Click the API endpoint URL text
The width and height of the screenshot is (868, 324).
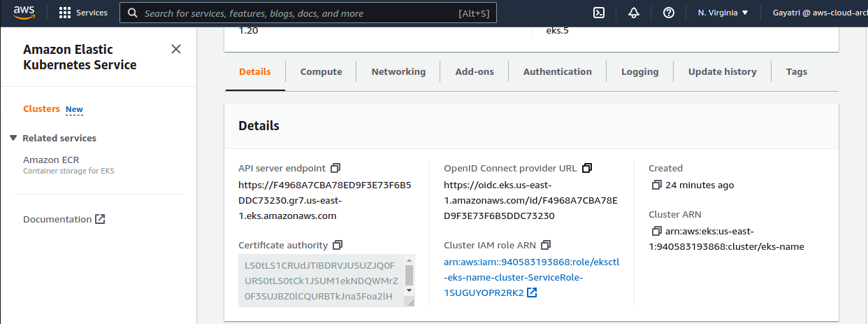pos(325,201)
